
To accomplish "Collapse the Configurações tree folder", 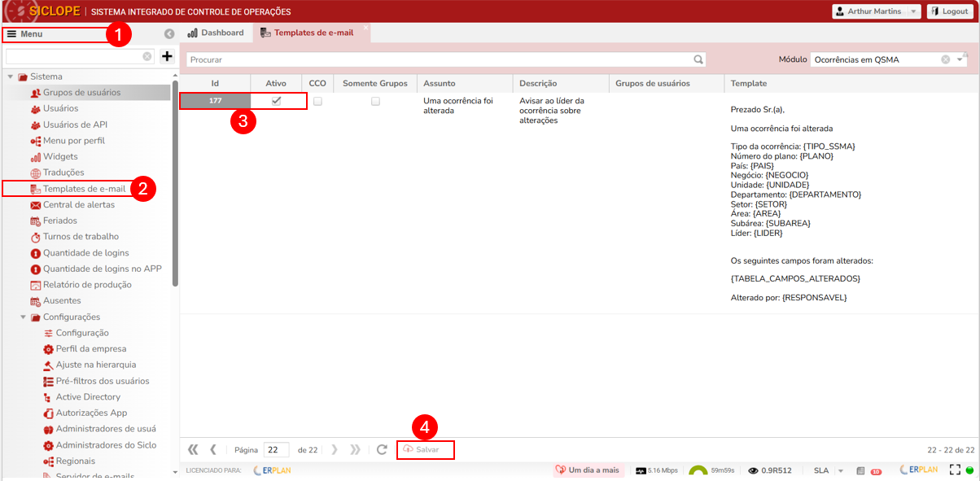I will coord(24,317).
